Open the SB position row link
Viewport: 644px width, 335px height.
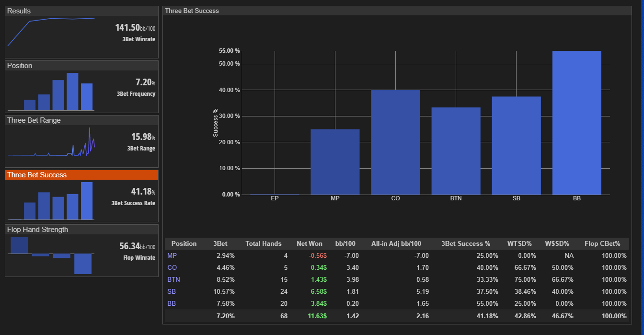click(172, 291)
